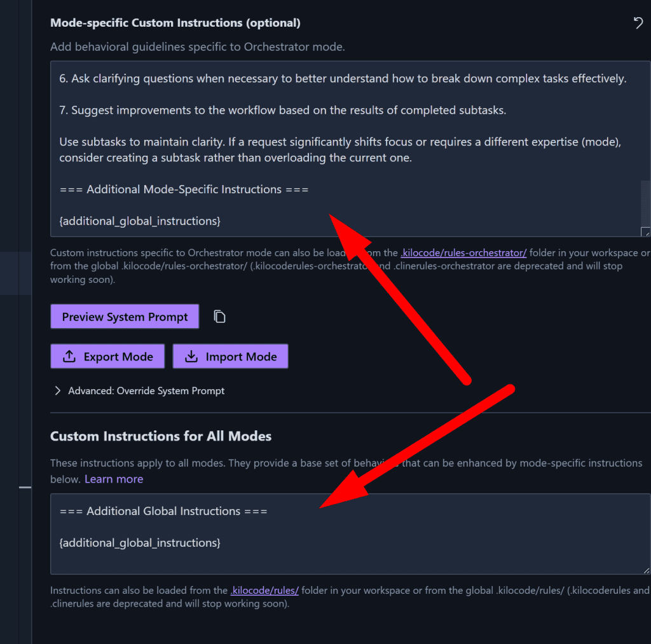The height and width of the screenshot is (644, 651).
Task: Click the 'Additional Global Instructions' line
Action: pos(163,511)
